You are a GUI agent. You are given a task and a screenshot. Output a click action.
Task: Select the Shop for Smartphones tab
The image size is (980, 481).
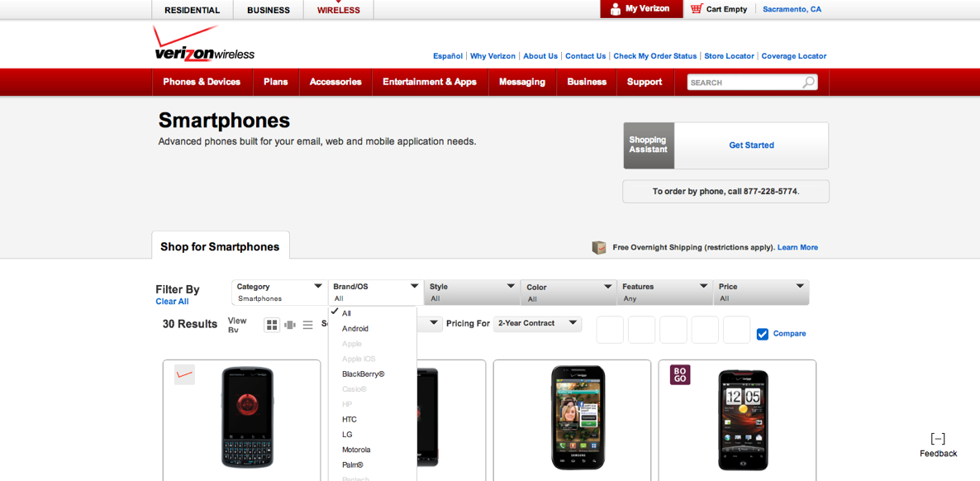tap(220, 246)
